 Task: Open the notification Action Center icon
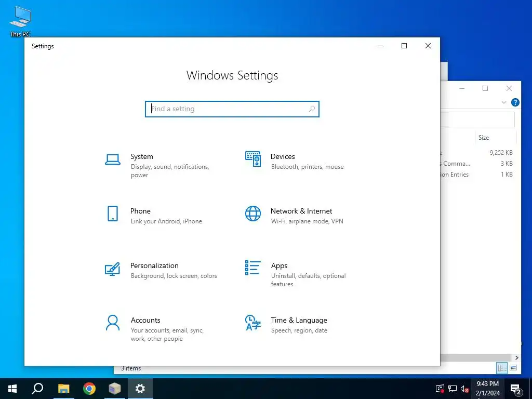click(516, 389)
